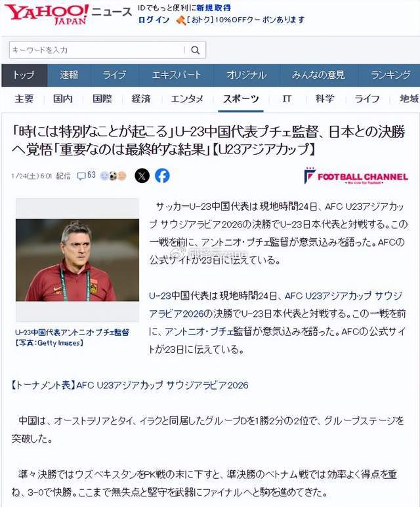Select the 国際 category tab
420x507 pixels.
[102, 98]
